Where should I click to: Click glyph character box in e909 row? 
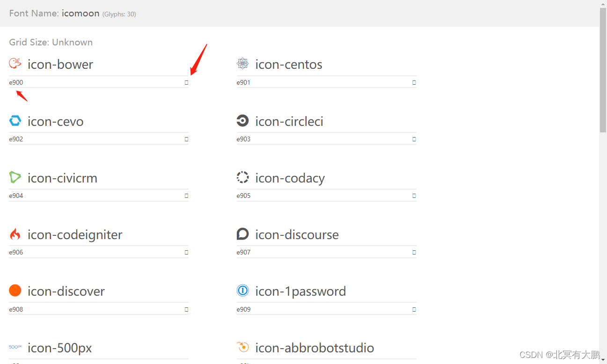point(414,309)
